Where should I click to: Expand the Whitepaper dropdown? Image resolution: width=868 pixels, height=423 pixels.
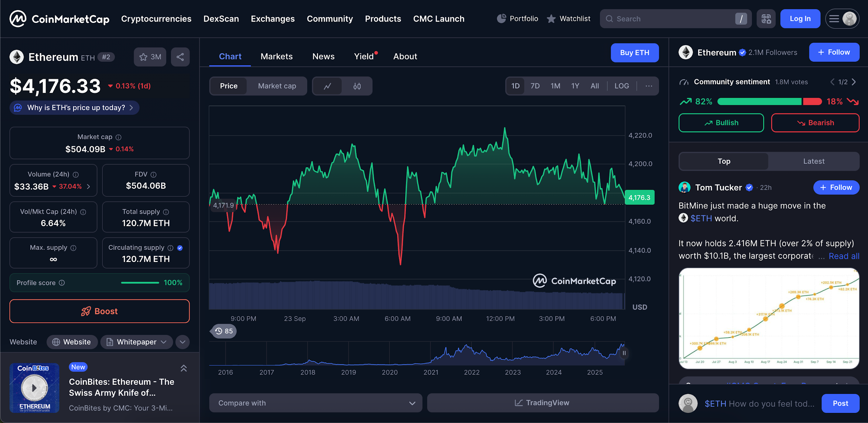coord(137,342)
